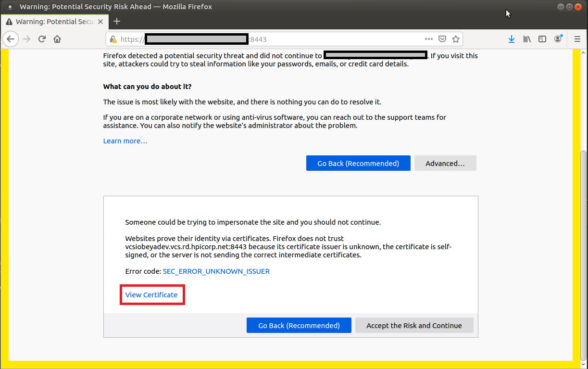Click the Back navigation arrow
Screen dimensions: 588x369
pyautogui.click(x=11, y=39)
